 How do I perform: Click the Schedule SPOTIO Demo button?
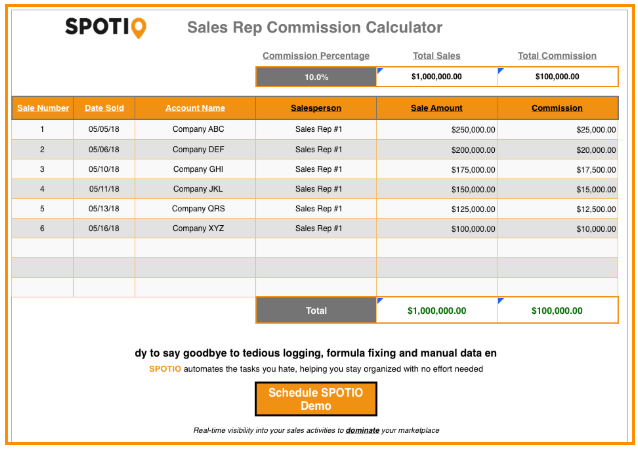pos(315,399)
